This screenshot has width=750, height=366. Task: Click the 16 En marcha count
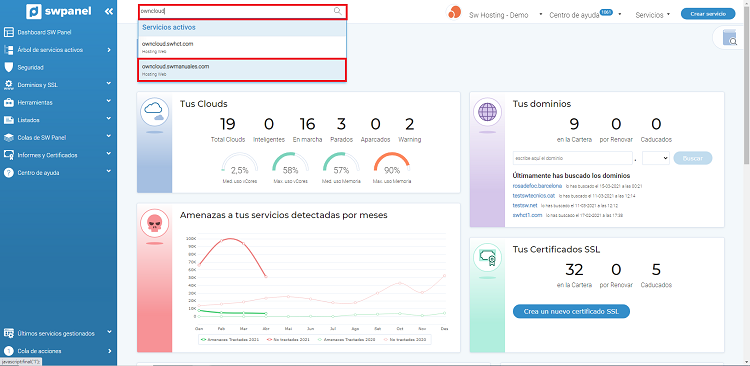307,124
